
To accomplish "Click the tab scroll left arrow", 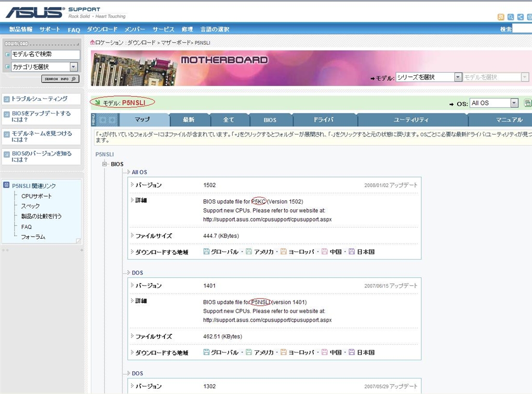I will [102, 120].
